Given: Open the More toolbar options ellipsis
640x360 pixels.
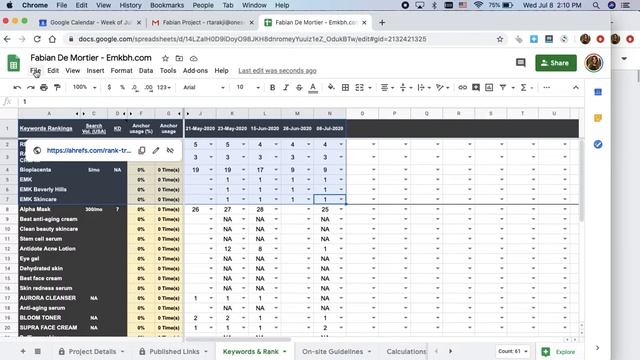Looking at the screenshot, I should [x=547, y=87].
